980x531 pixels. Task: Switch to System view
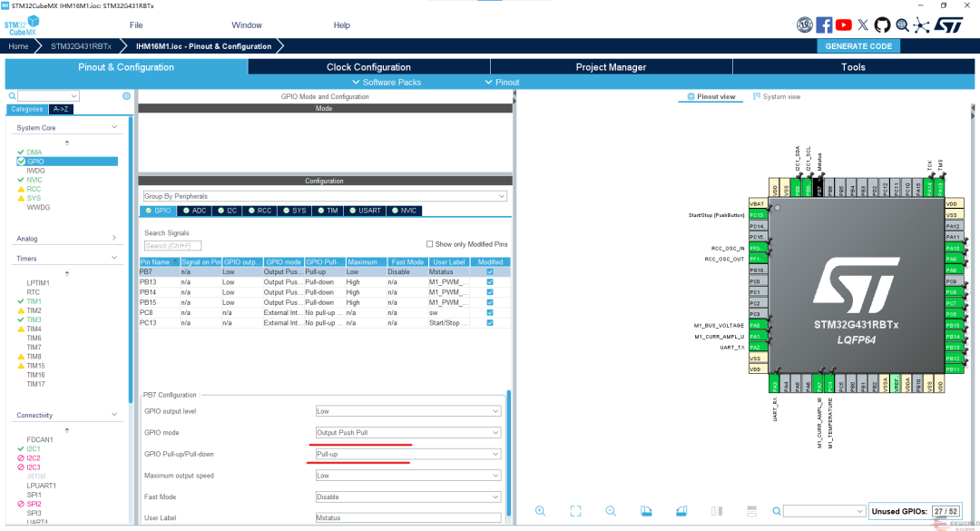click(x=777, y=96)
